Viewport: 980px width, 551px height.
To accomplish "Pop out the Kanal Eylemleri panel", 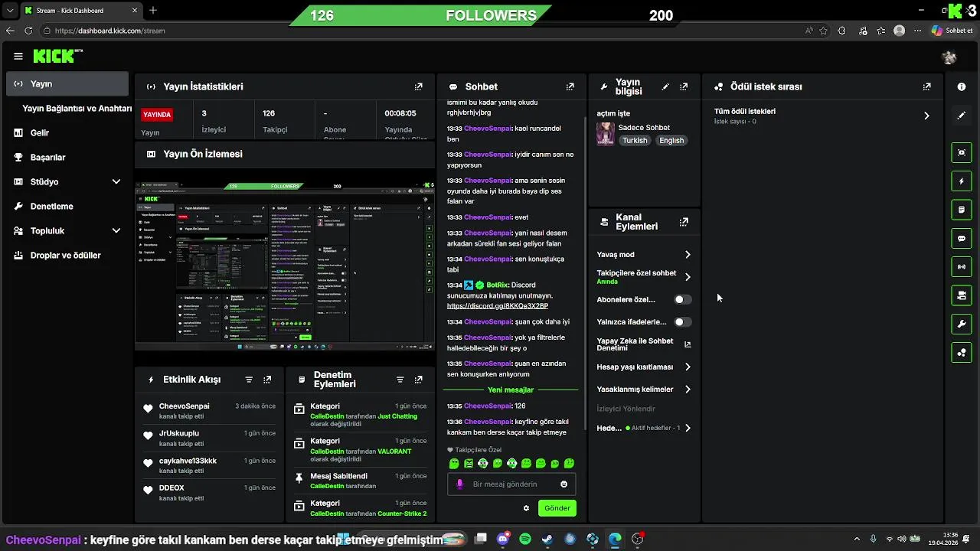I will [684, 222].
